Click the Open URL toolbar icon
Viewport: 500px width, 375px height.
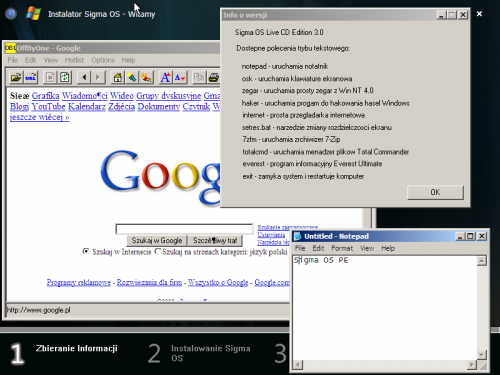[x=31, y=77]
